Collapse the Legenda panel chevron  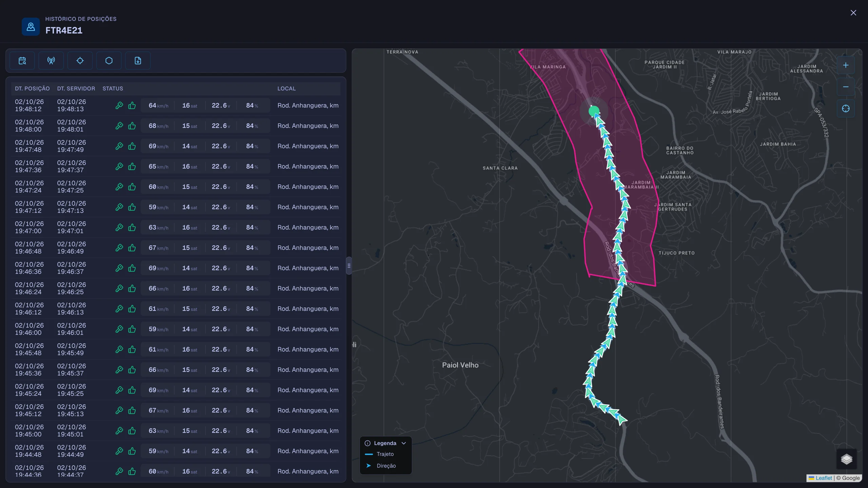click(x=404, y=443)
